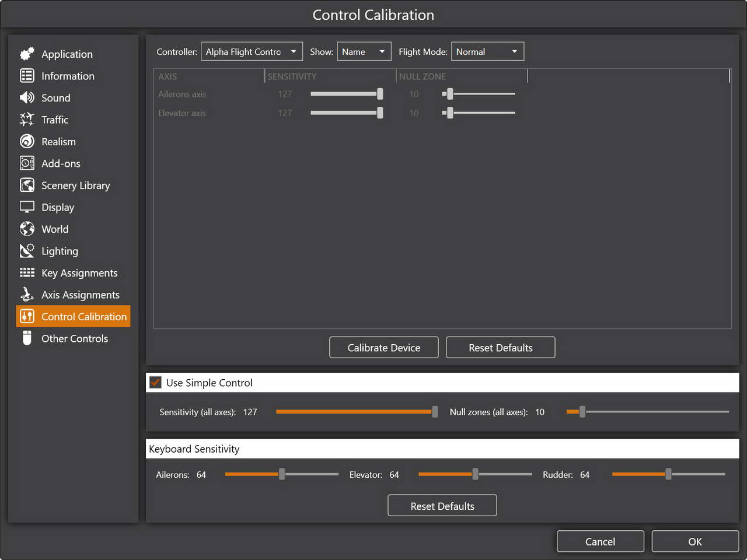Click the Realism icon in sidebar
Viewport: 747px width, 560px height.
pyautogui.click(x=27, y=142)
